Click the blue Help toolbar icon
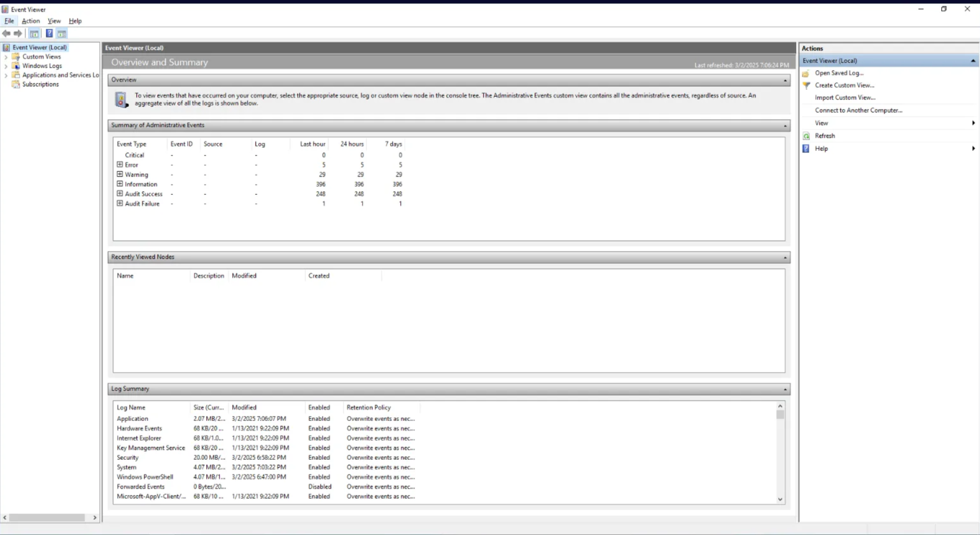 (49, 33)
